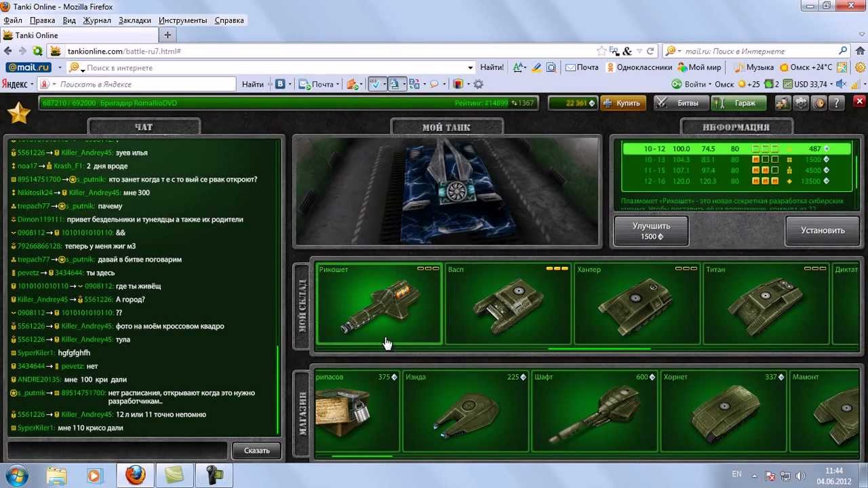Click the Найти! button on mail.ru toolbar

click(x=492, y=68)
